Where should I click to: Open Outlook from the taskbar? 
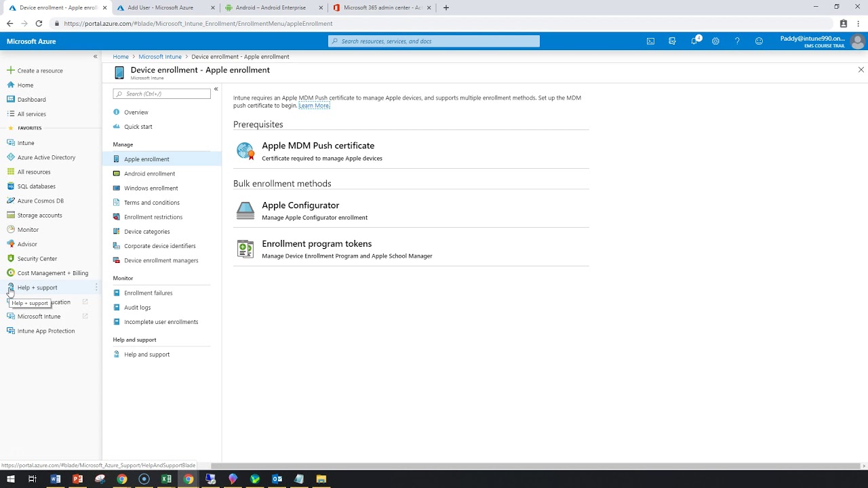click(x=277, y=479)
